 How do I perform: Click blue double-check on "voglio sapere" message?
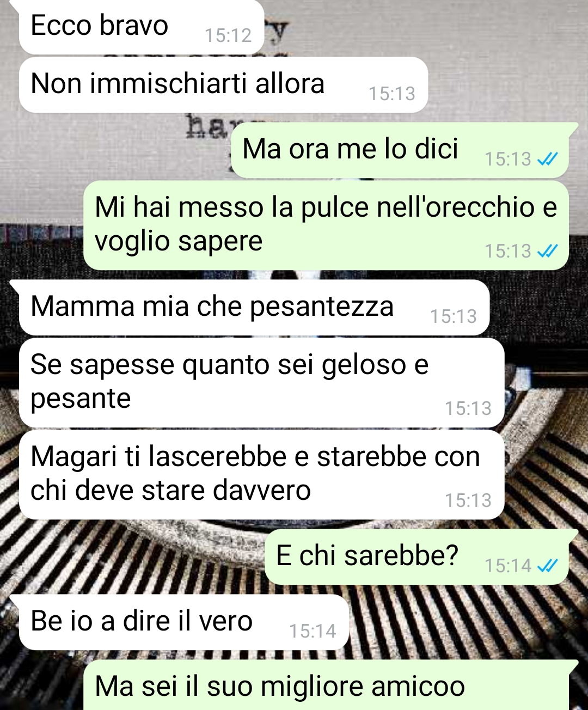(547, 251)
